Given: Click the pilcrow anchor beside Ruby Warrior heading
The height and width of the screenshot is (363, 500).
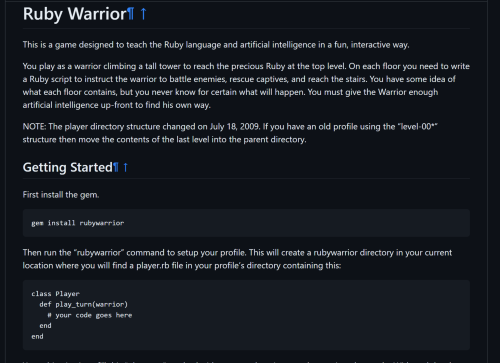Looking at the screenshot, I should coord(131,14).
